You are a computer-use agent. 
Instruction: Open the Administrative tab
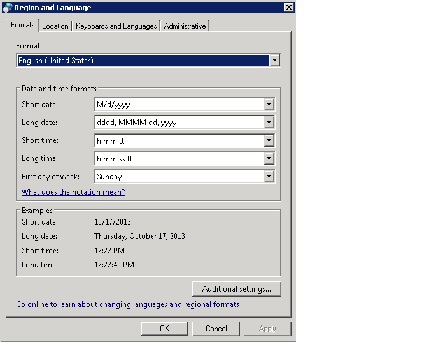[185, 26]
